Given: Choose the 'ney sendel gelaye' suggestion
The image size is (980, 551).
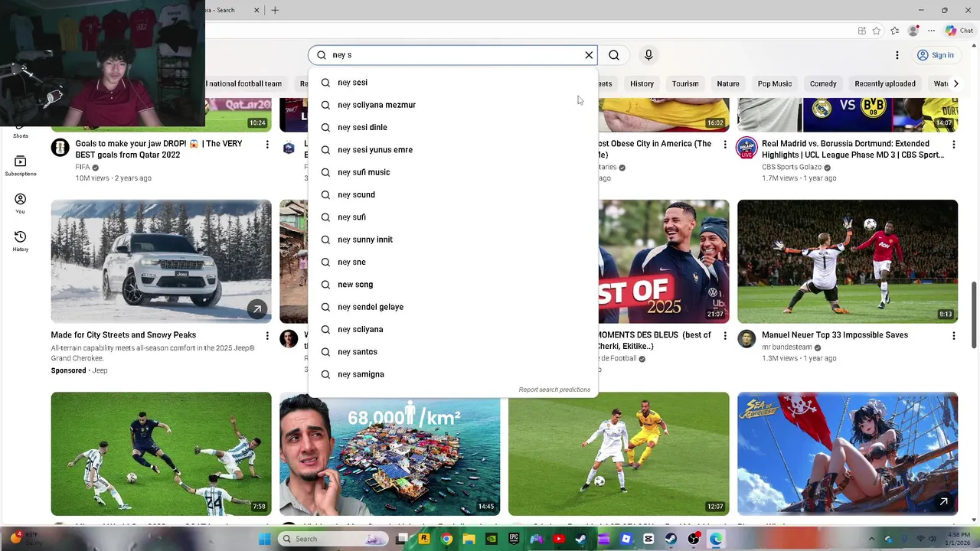Looking at the screenshot, I should tap(452, 307).
